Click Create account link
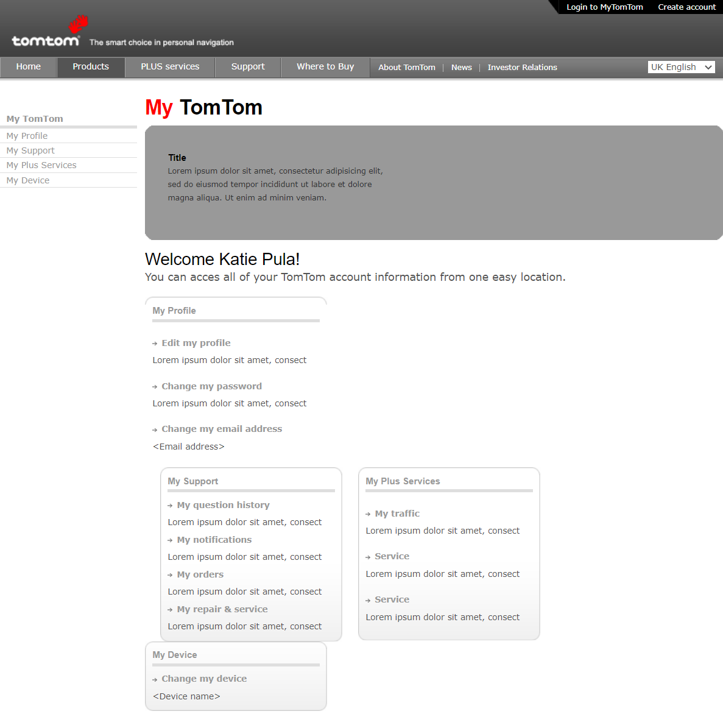 pos(687,7)
